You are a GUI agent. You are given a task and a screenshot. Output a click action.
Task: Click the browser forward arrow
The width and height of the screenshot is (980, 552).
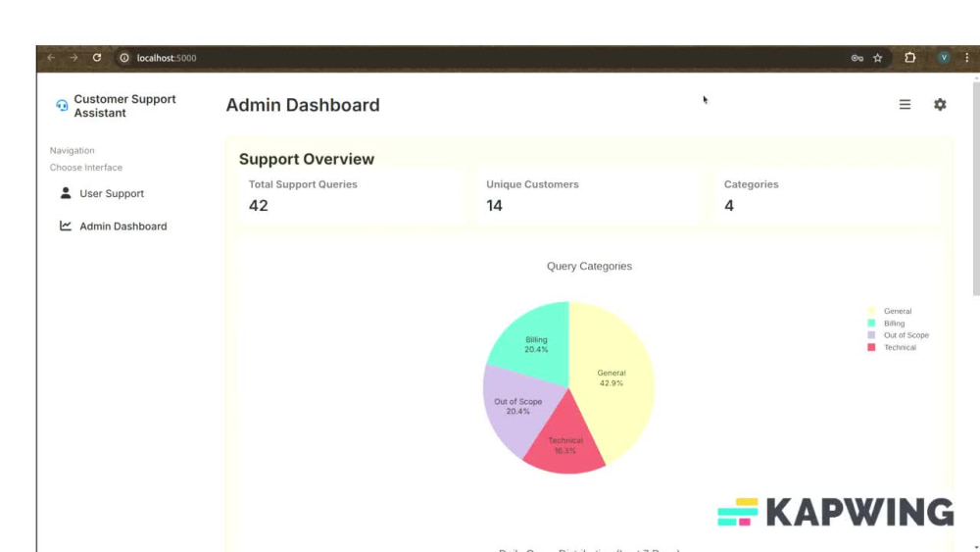point(73,58)
